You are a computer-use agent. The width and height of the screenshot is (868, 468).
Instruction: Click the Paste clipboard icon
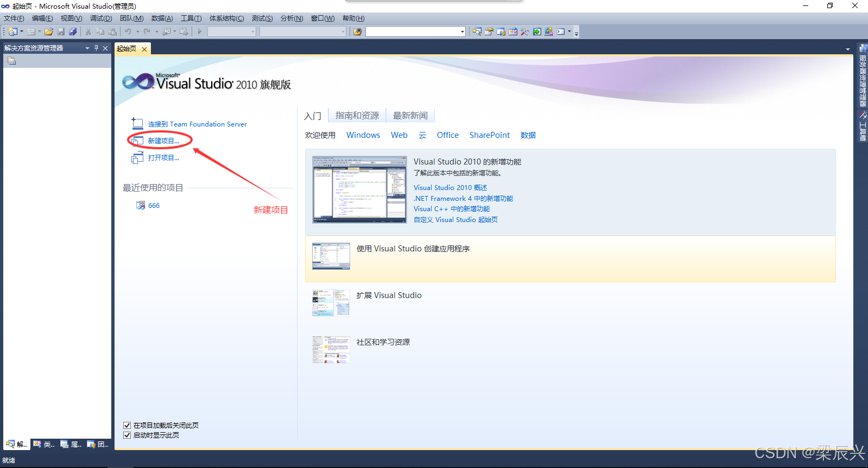click(112, 31)
